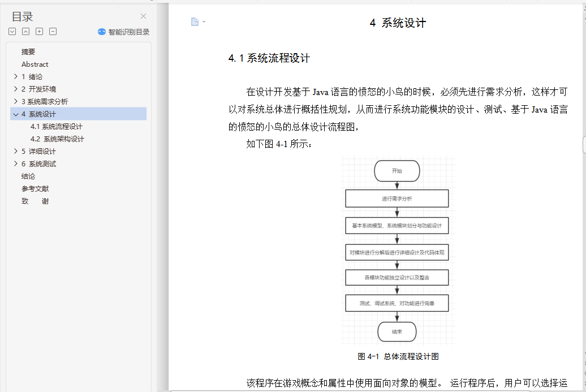The image size is (586, 392).
Task: Expand the 1 绪论 chapter
Action: coord(15,76)
